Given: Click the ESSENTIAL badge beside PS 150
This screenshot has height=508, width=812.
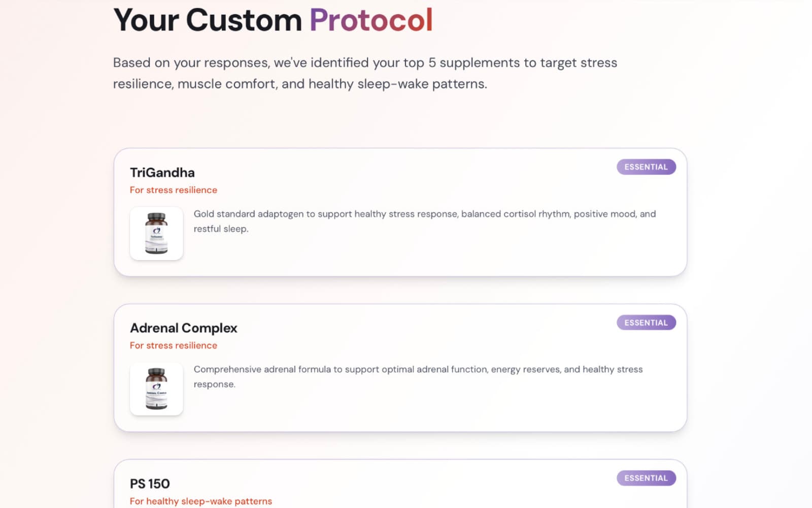Looking at the screenshot, I should click(646, 478).
